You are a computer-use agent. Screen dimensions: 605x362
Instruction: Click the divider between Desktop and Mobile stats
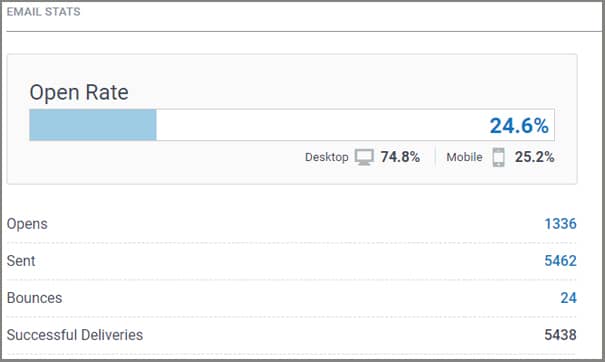[435, 157]
